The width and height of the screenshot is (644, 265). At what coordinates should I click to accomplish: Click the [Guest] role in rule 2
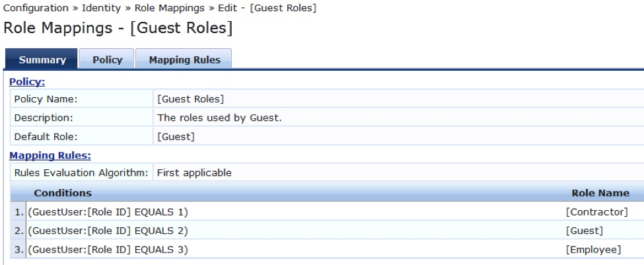pos(585,231)
